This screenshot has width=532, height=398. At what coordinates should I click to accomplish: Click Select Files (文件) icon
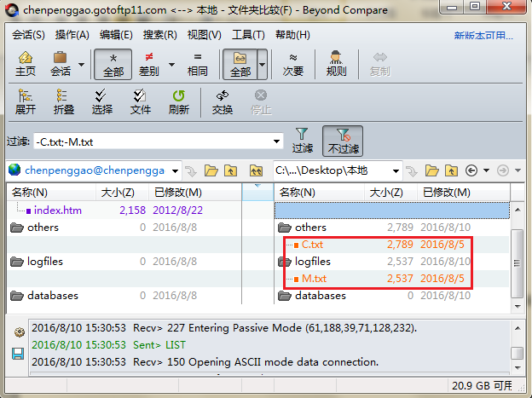(140, 101)
